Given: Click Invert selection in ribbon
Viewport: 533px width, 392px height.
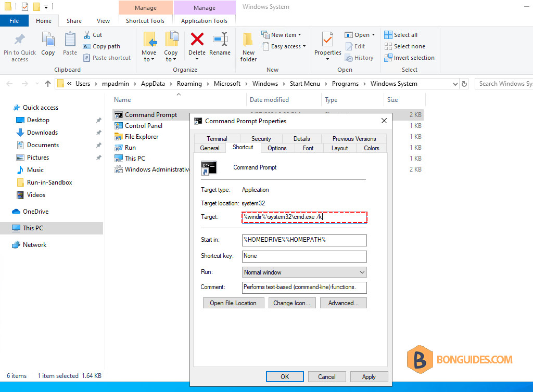Looking at the screenshot, I should tap(410, 58).
